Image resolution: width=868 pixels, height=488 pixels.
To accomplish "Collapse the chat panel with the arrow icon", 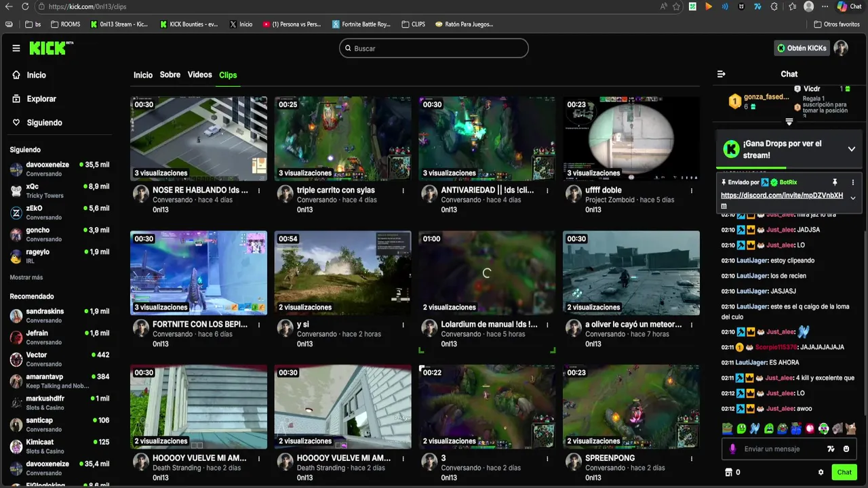I will coord(722,74).
